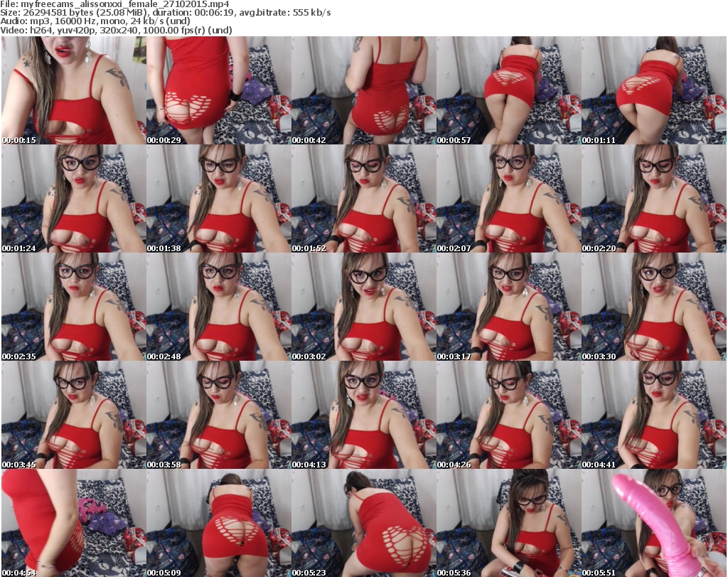Click the 'Video: h264, yuv420p' line
This screenshot has height=577, width=728.
pyautogui.click(x=116, y=30)
